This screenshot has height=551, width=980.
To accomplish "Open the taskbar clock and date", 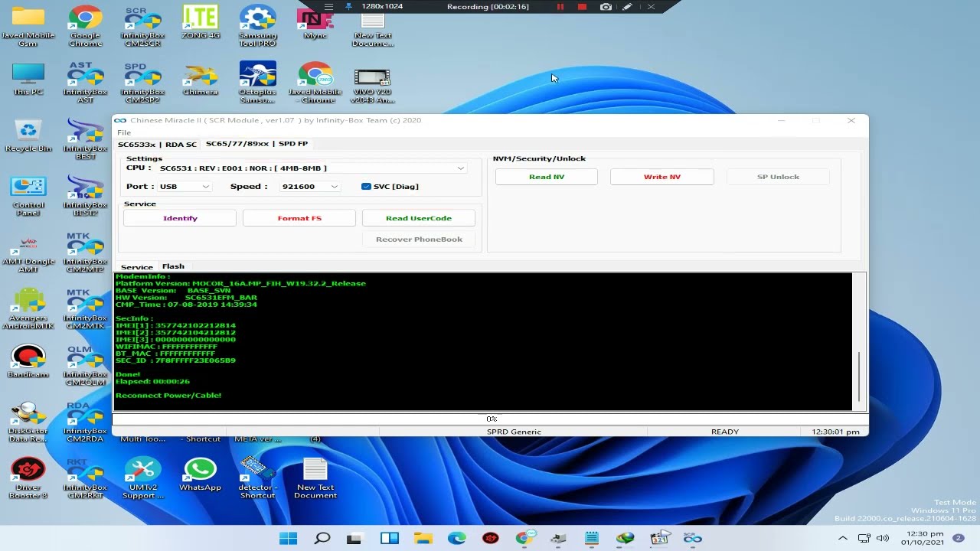I will click(x=924, y=538).
